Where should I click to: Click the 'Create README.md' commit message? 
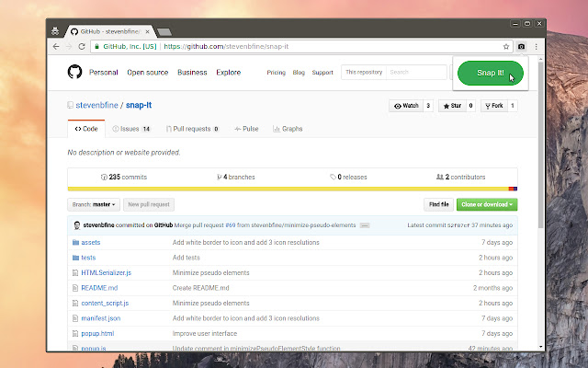coord(200,288)
